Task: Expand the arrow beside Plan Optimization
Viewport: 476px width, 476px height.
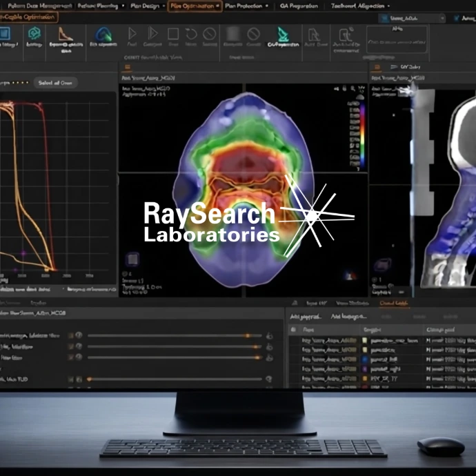Action: pyautogui.click(x=217, y=6)
